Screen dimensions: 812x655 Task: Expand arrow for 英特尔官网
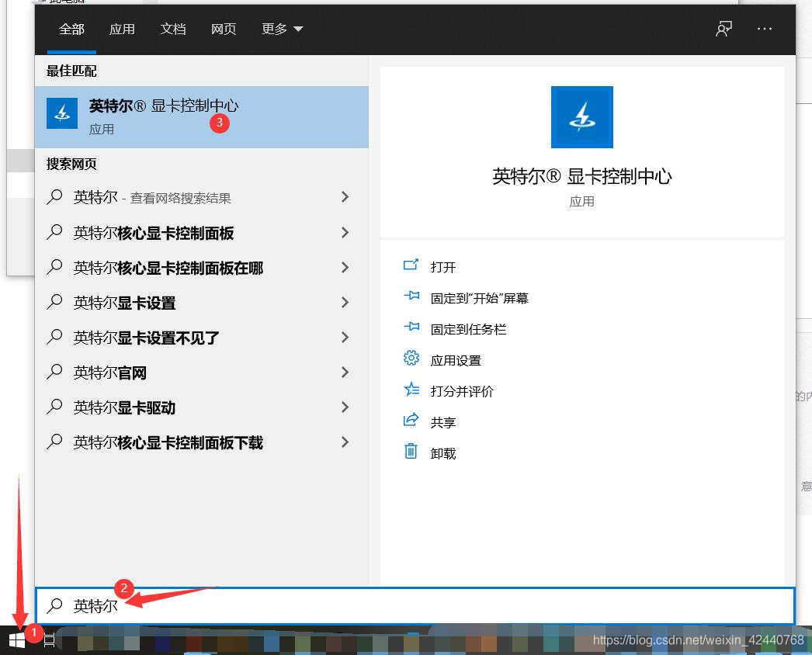(345, 372)
